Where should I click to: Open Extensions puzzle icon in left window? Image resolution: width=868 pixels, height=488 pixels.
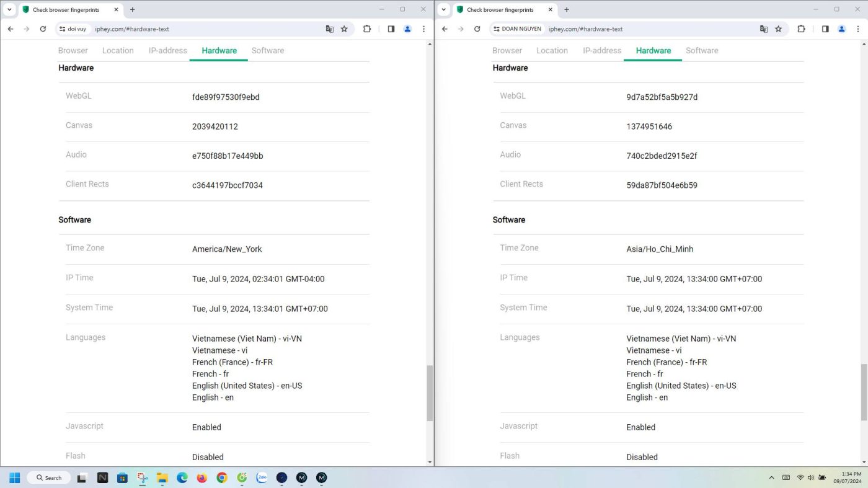coord(367,29)
